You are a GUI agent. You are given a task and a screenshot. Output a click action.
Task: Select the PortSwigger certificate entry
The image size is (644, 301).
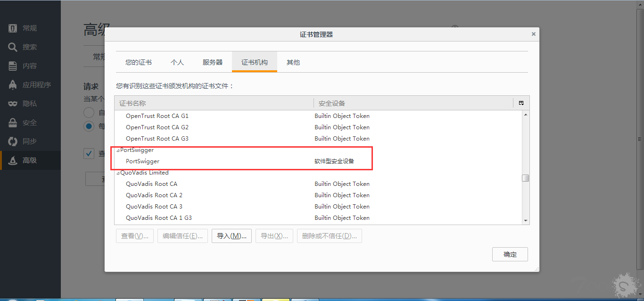318,161
